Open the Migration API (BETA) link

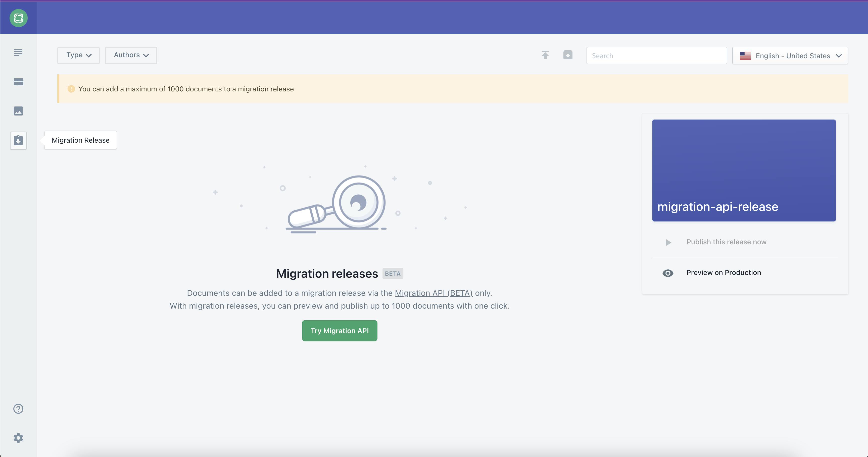[x=434, y=293]
